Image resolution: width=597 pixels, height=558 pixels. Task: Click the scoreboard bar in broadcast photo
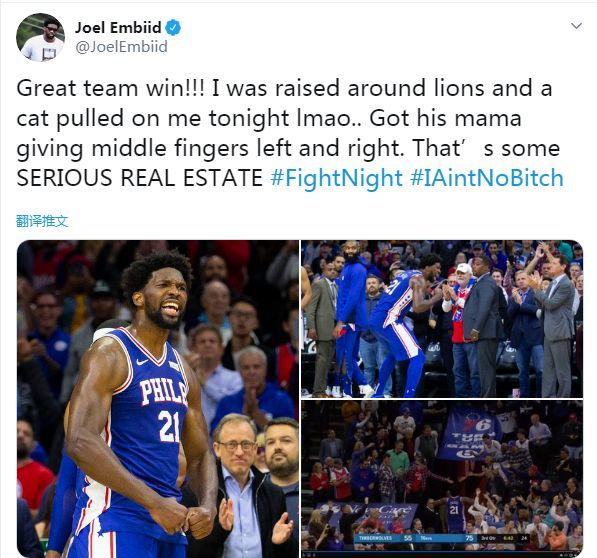coord(442,538)
